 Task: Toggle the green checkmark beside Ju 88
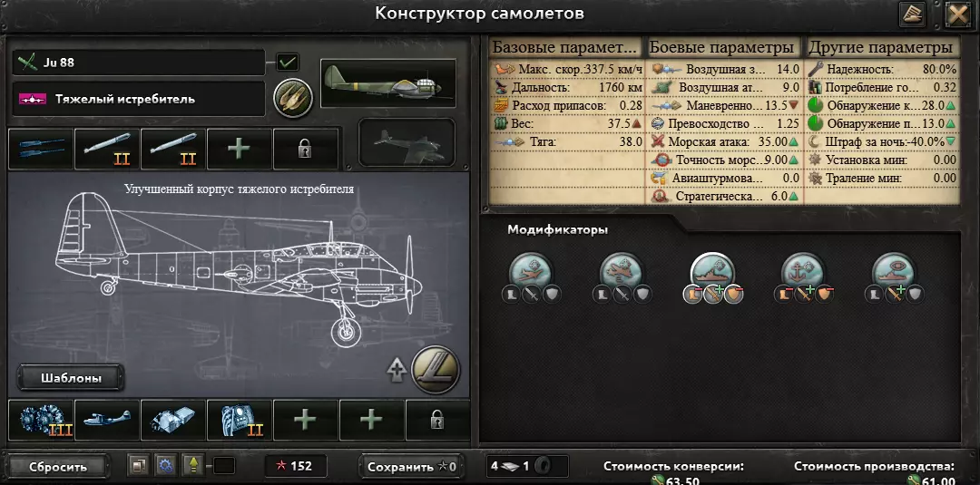click(x=289, y=63)
